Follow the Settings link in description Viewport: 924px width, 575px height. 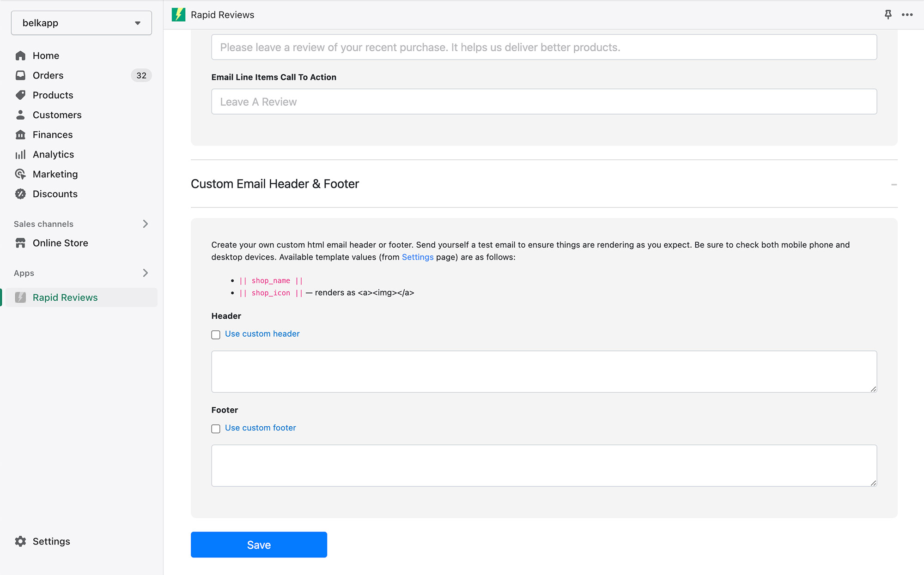(x=417, y=257)
